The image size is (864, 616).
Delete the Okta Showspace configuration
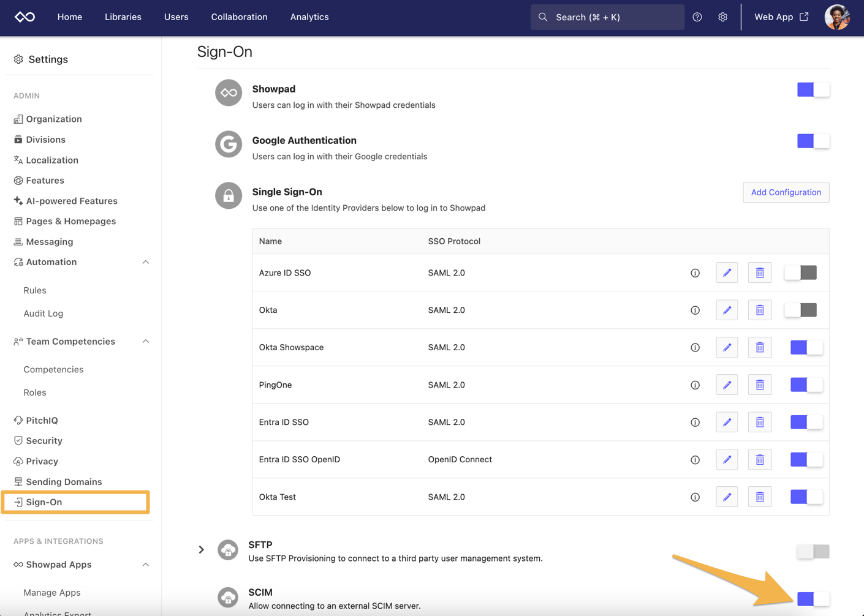760,348
